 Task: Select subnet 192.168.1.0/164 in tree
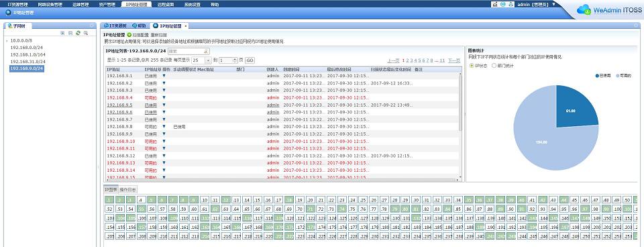(x=28, y=54)
